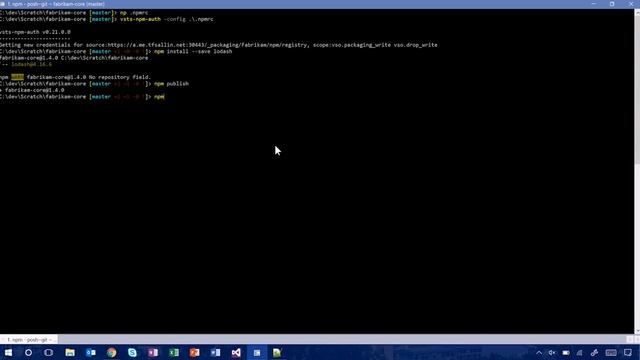Click the 'vsts-npm-auth -config .\.npmrc' command
The image size is (640, 360).
point(167,19)
